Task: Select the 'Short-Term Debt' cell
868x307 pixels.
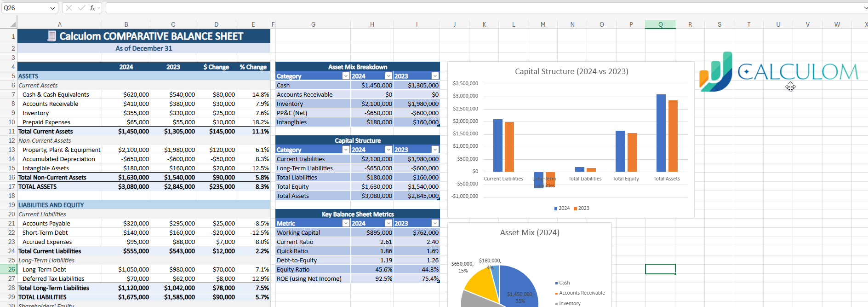Action: 60,232
